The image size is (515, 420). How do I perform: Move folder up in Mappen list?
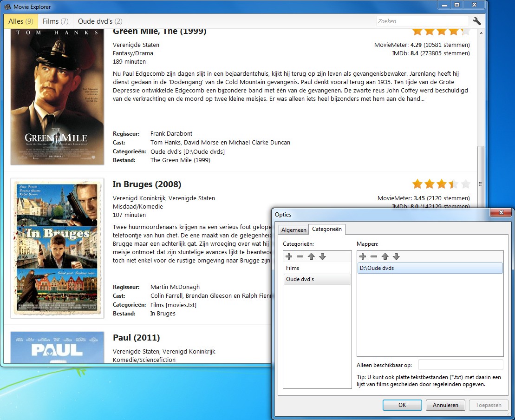click(385, 256)
